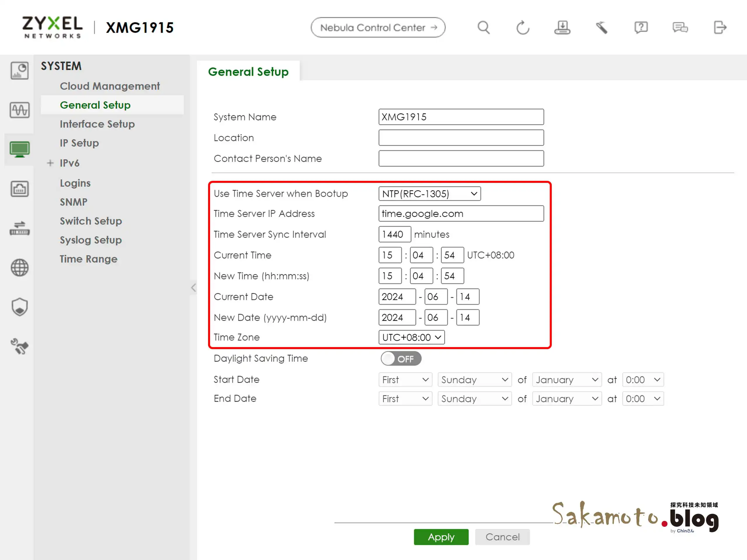
Task: Open the security shield sidebar icon
Action: [20, 307]
